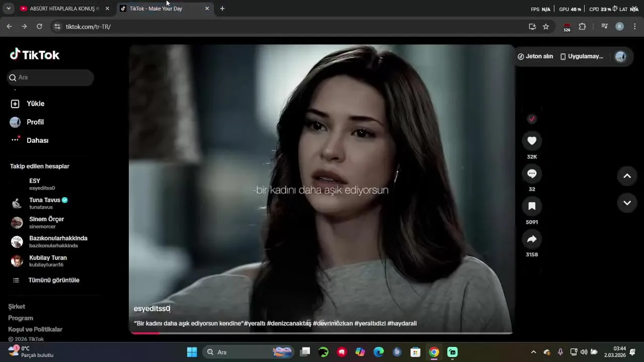Go back in the browser
This screenshot has height=362, width=644.
click(x=9, y=27)
